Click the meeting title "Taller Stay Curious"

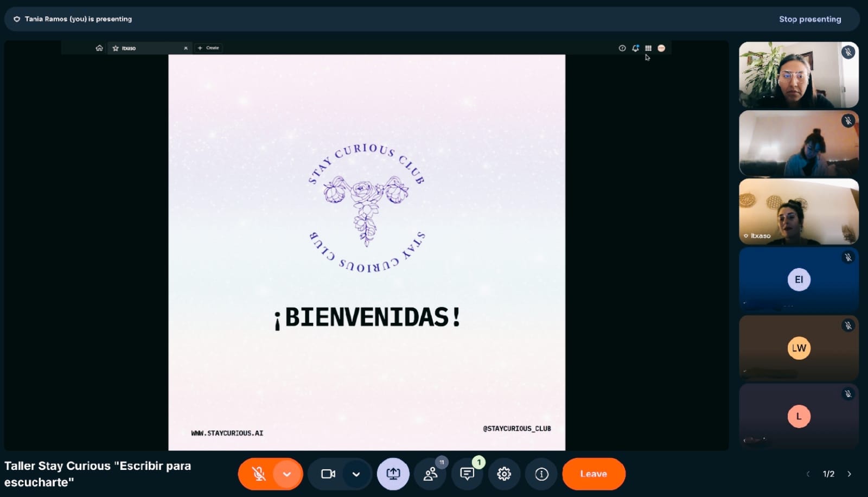98,474
